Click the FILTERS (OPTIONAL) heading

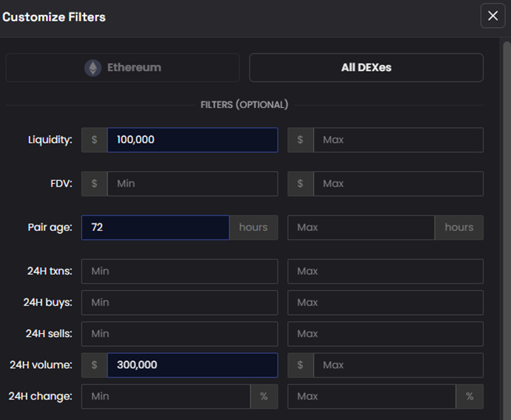[244, 105]
